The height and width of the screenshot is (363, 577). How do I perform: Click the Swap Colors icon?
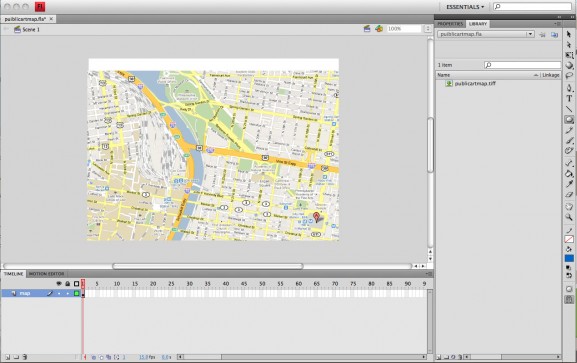569,275
